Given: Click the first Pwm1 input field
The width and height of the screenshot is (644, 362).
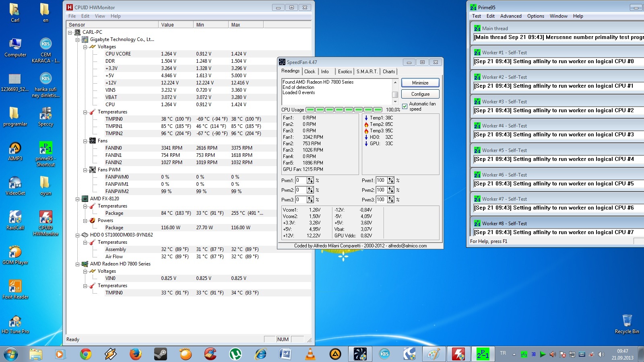Looking at the screenshot, I should pyautogui.click(x=301, y=180).
